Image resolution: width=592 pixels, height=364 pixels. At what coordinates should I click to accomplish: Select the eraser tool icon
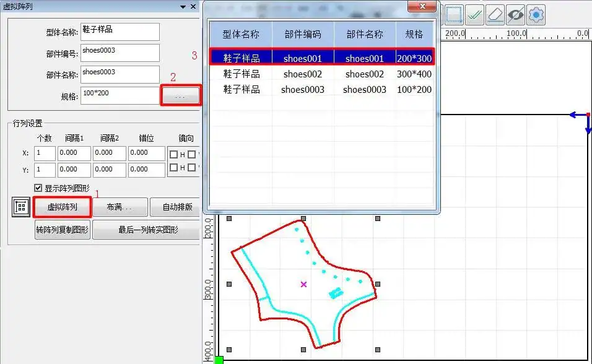coord(495,15)
